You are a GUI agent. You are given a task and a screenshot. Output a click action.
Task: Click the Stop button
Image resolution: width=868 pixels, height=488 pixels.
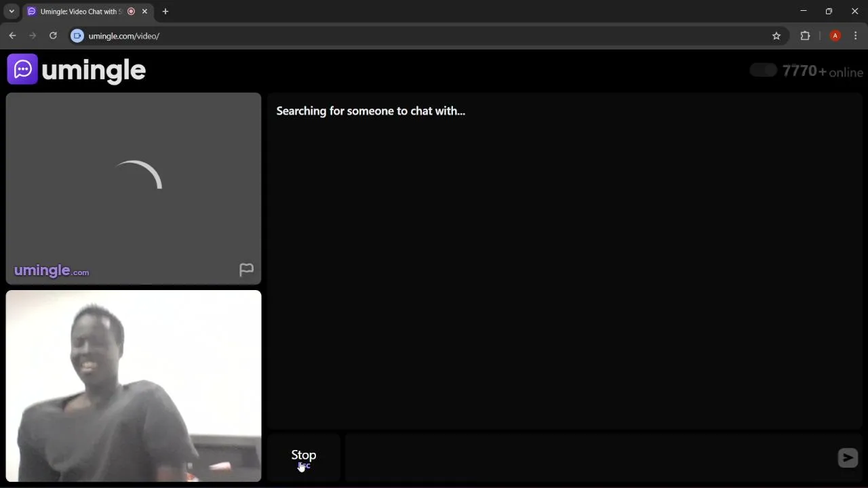coord(303,457)
